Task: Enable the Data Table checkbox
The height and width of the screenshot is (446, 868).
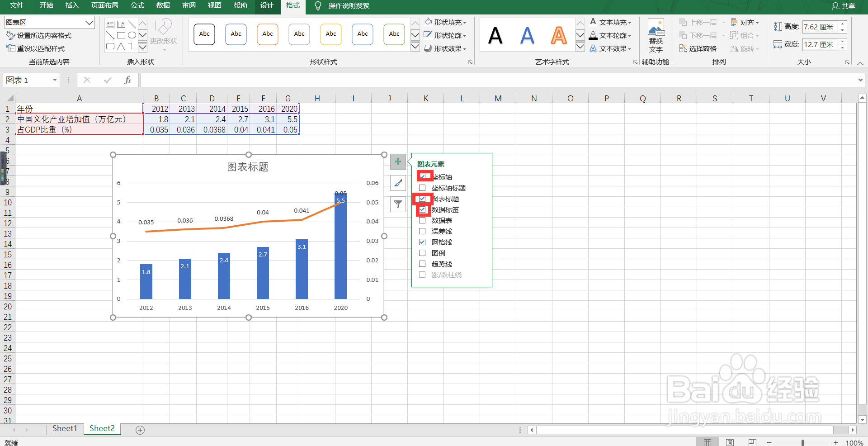Action: pos(422,220)
